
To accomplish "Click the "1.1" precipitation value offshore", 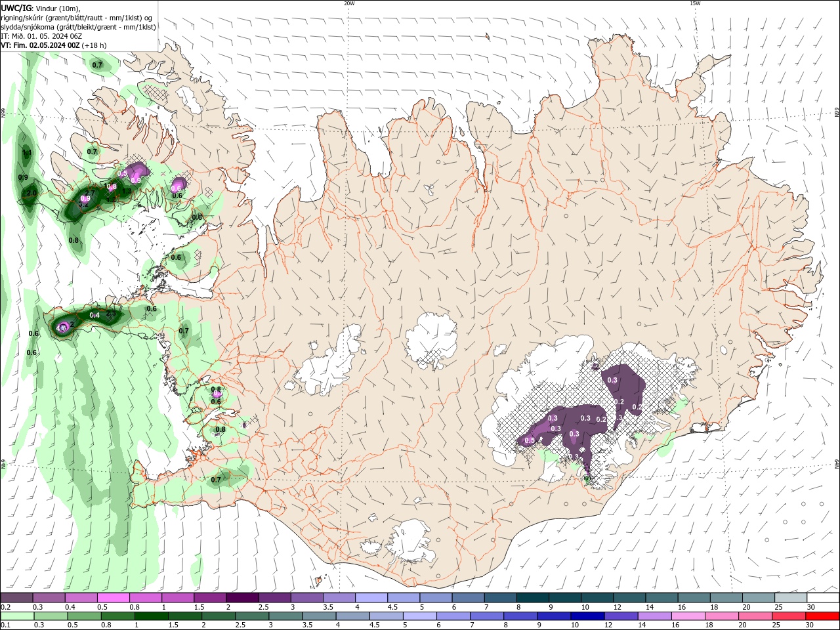I will [x=27, y=153].
